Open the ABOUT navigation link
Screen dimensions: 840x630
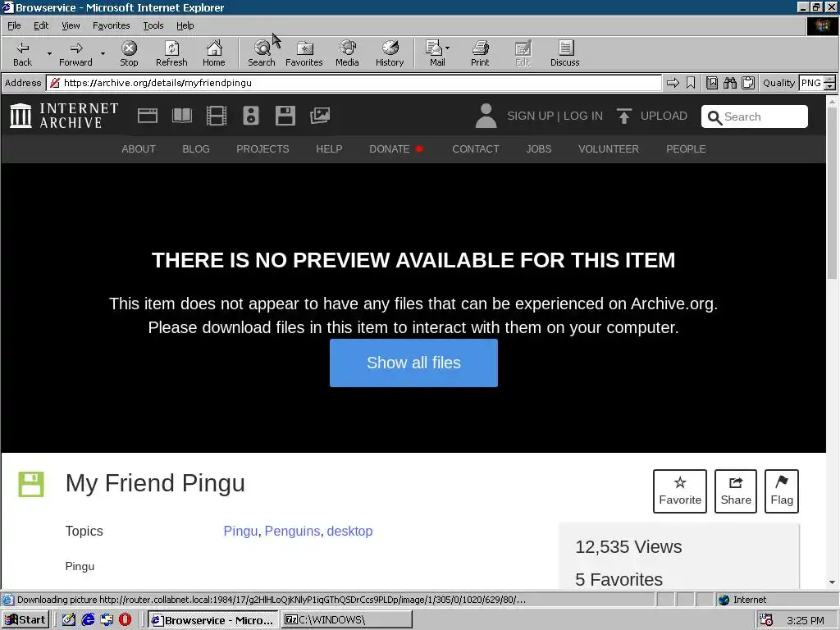coord(138,149)
